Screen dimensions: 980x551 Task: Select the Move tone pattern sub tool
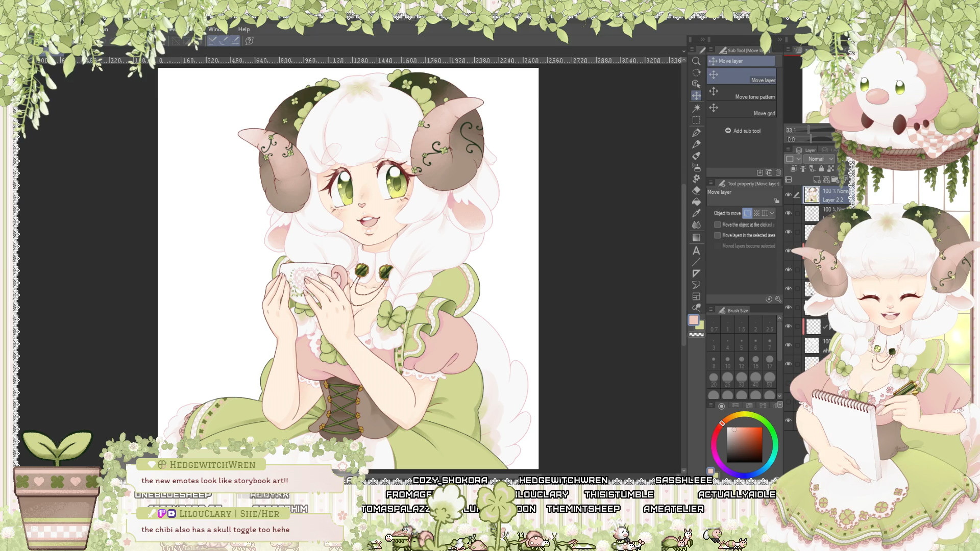pyautogui.click(x=742, y=92)
